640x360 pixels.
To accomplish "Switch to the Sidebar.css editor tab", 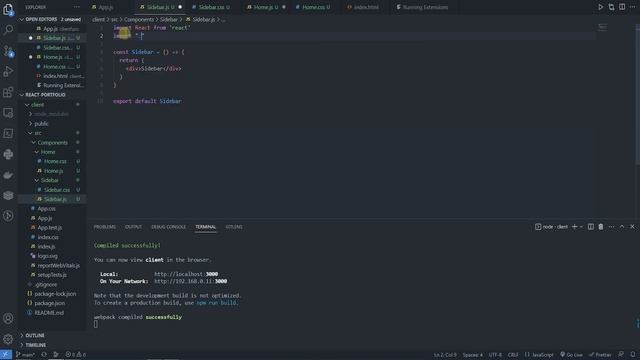I will pos(211,7).
